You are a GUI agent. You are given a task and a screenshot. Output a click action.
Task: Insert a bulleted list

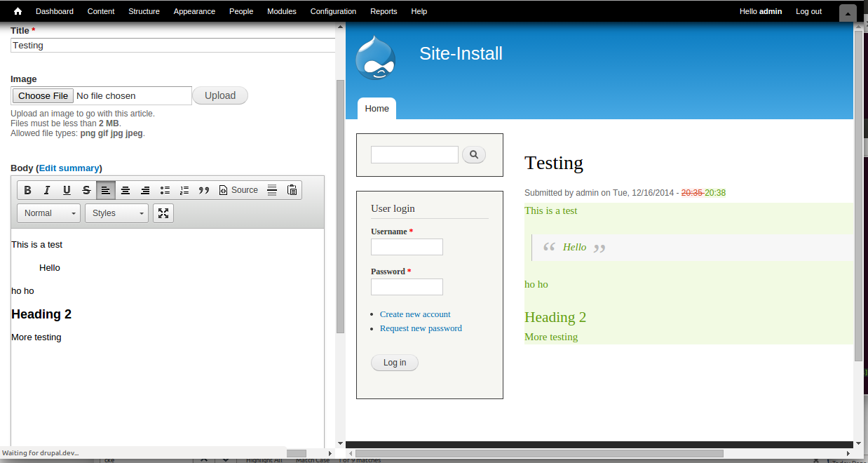(165, 190)
